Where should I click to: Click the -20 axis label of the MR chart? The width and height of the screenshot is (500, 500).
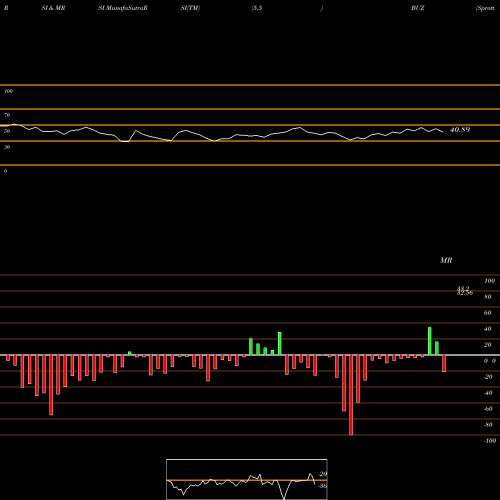click(488, 377)
